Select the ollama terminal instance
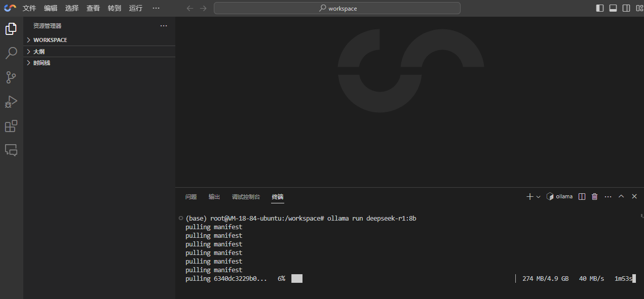The width and height of the screenshot is (644, 299). point(560,197)
